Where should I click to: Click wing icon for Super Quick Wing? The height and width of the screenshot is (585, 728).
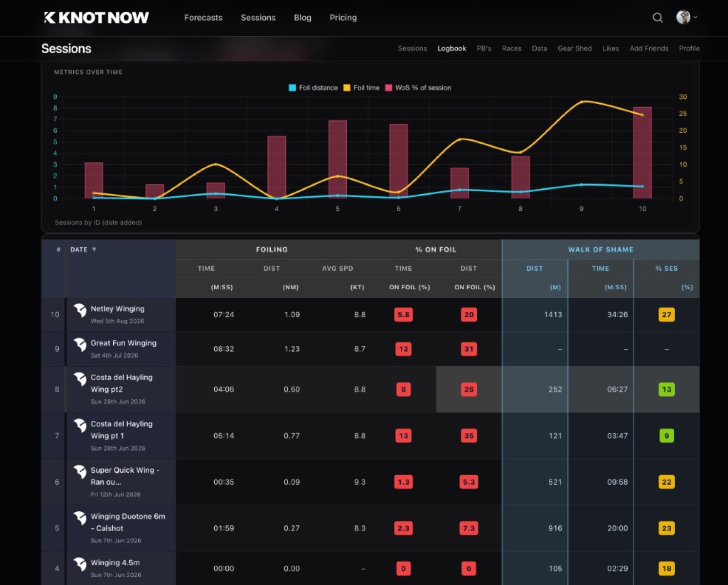80,472
